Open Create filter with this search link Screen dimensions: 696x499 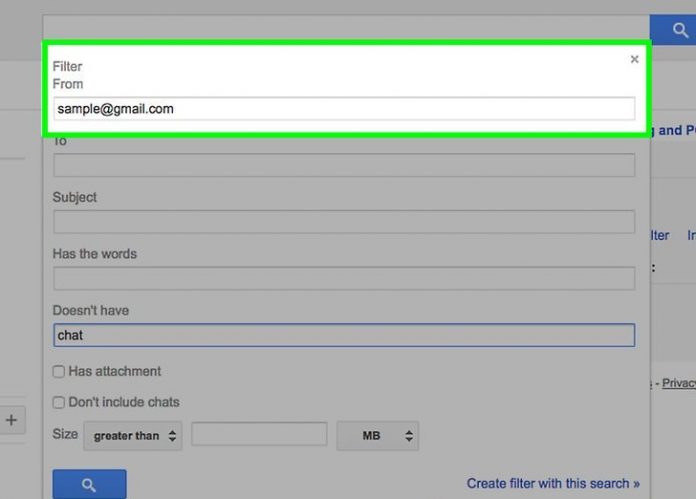coord(553,483)
